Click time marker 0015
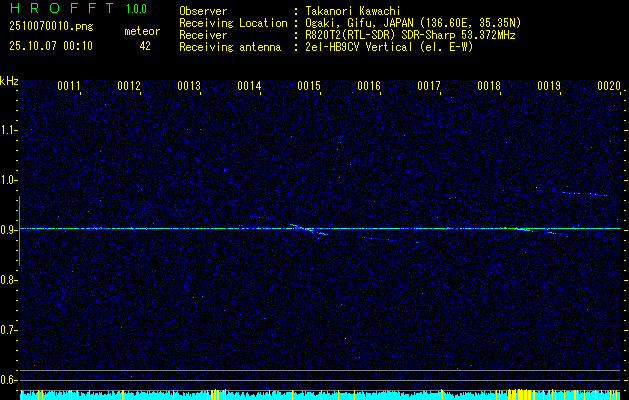The image size is (629, 400). (x=309, y=86)
